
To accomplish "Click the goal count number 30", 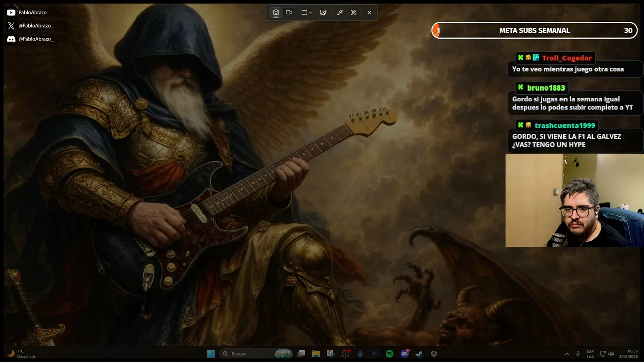I will coord(628,30).
